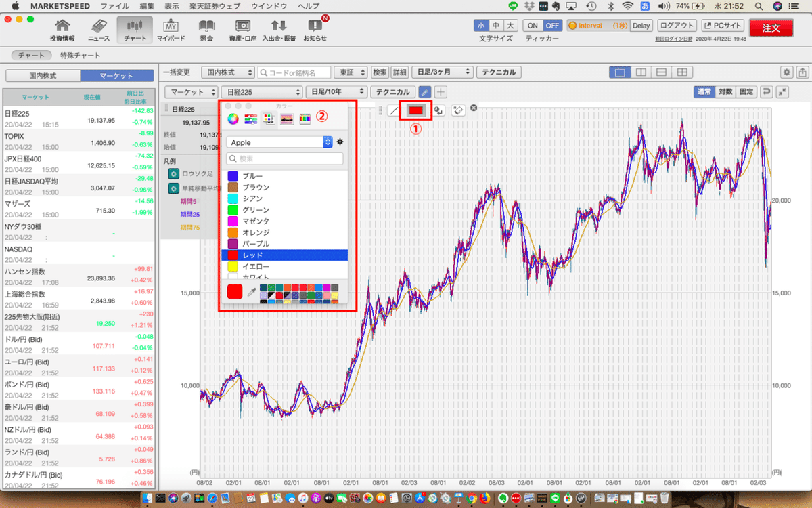Open the pencils color picker tab
This screenshot has height=508, width=812.
304,119
